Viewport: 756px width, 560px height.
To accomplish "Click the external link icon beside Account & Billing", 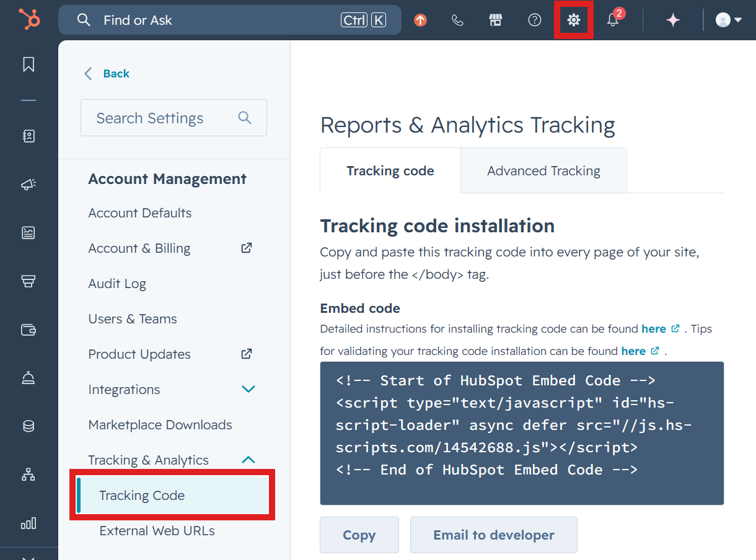I will (x=247, y=248).
